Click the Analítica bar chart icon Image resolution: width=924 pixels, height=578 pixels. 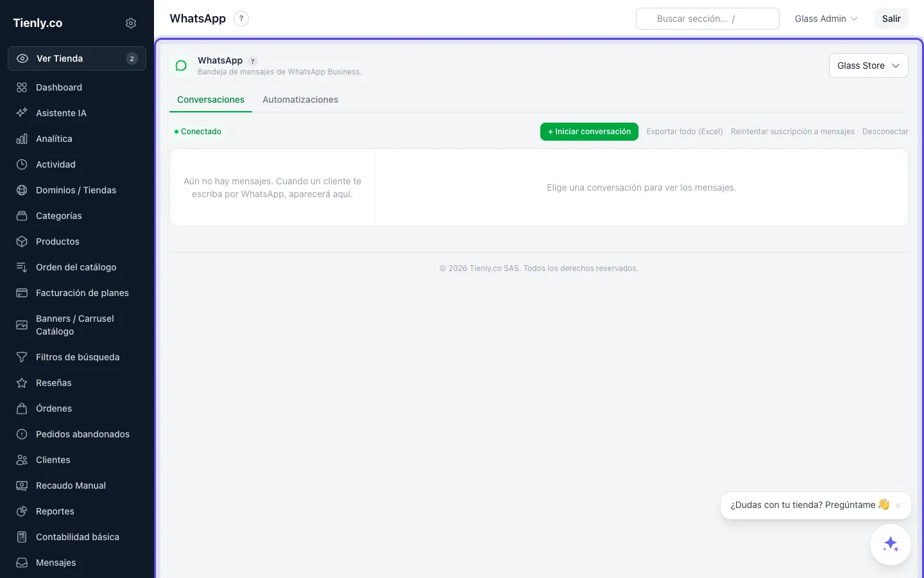pyautogui.click(x=22, y=139)
